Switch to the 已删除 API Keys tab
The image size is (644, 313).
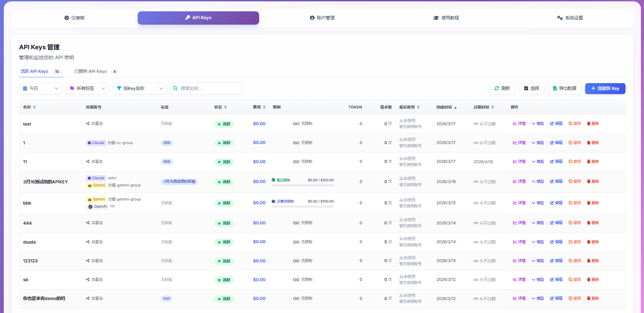pyautogui.click(x=91, y=71)
